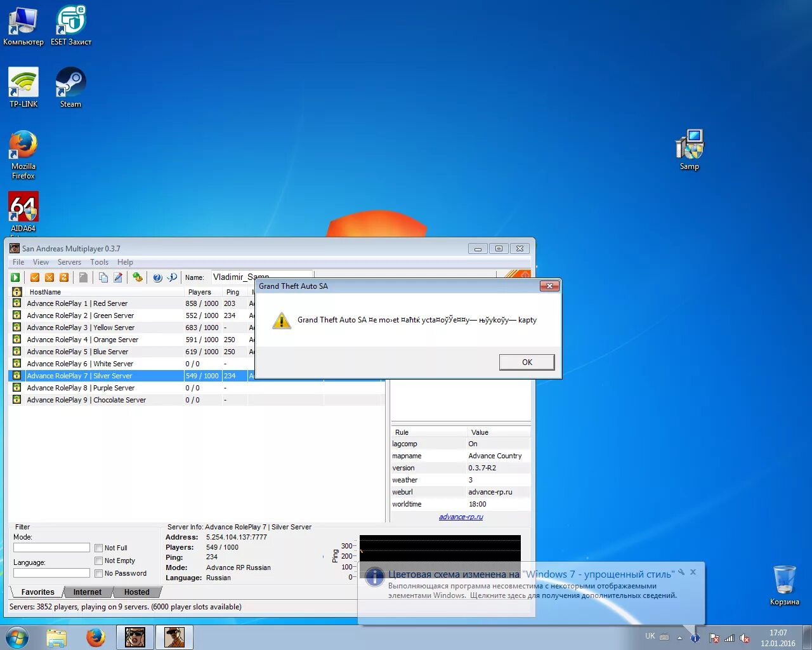The image size is (812, 650).
Task: Open the Firefox icon on taskbar
Action: 96,637
